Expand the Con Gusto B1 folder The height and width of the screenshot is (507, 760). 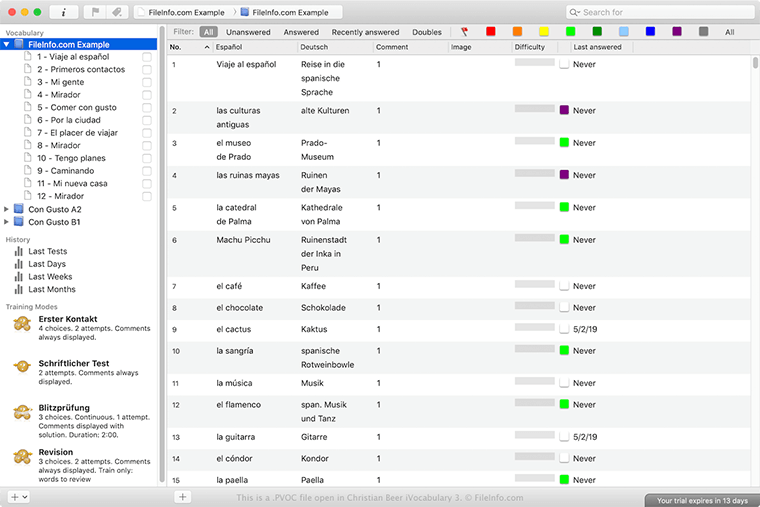point(7,222)
